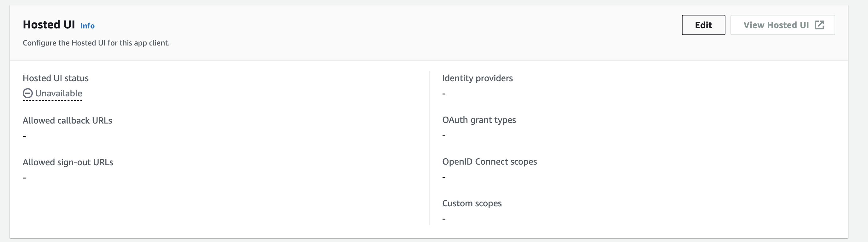The width and height of the screenshot is (868, 242).
Task: Click the Allowed callback URLs label
Action: [67, 120]
